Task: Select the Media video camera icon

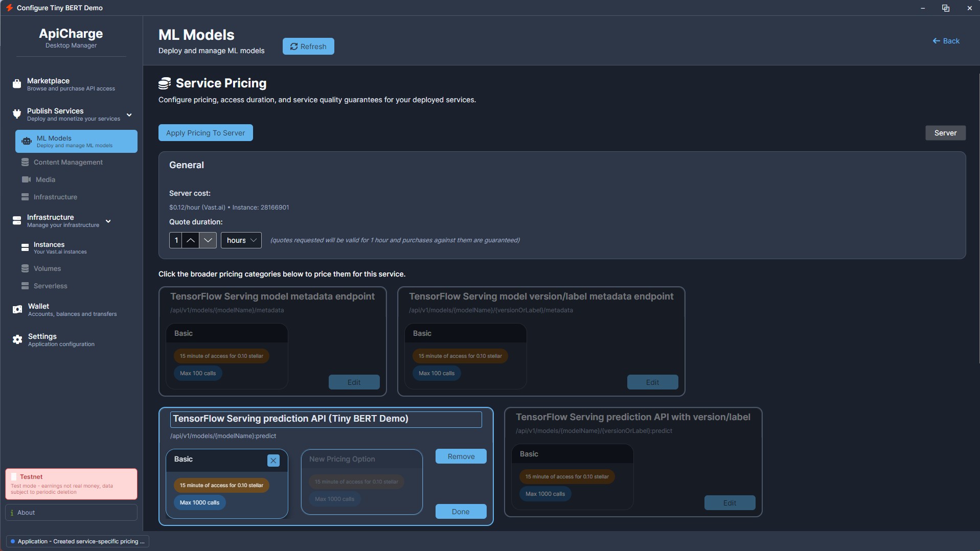Action: click(26, 179)
